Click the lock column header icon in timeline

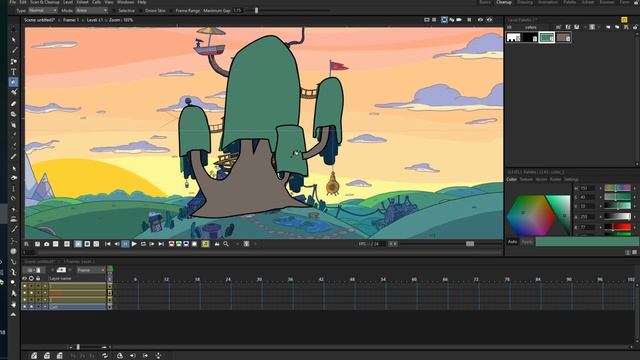tap(38, 278)
